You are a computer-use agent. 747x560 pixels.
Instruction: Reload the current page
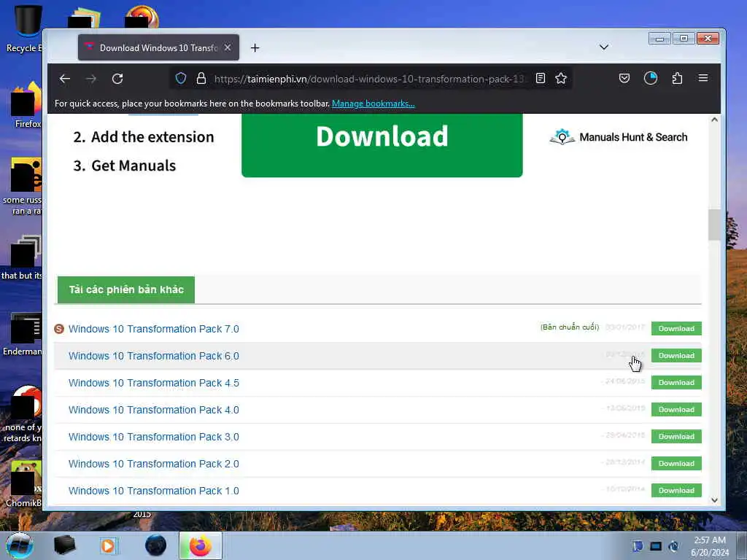pos(117,79)
